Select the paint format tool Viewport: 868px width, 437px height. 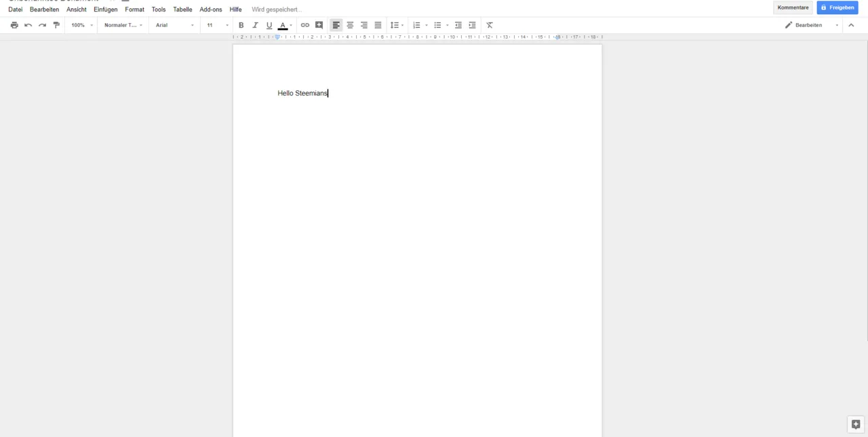pos(56,25)
